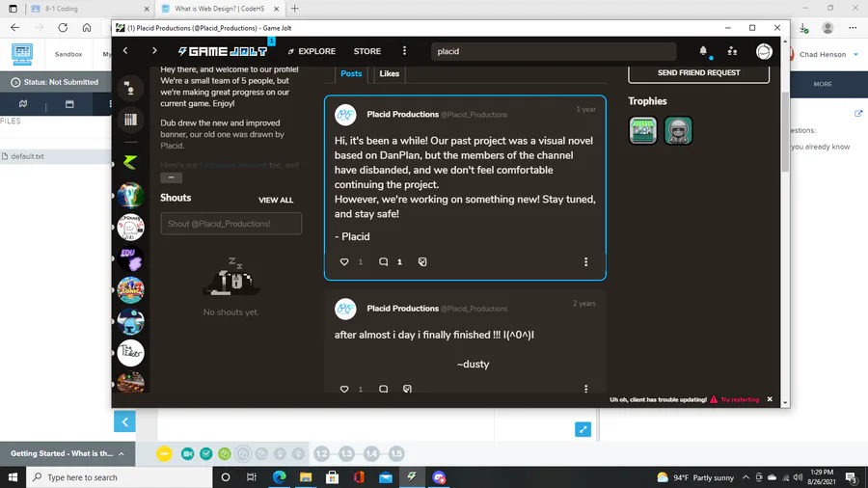This screenshot has width=868, height=488.
Task: Add a sticker to the 'Hi, it's been a while!' post
Action: (422, 261)
